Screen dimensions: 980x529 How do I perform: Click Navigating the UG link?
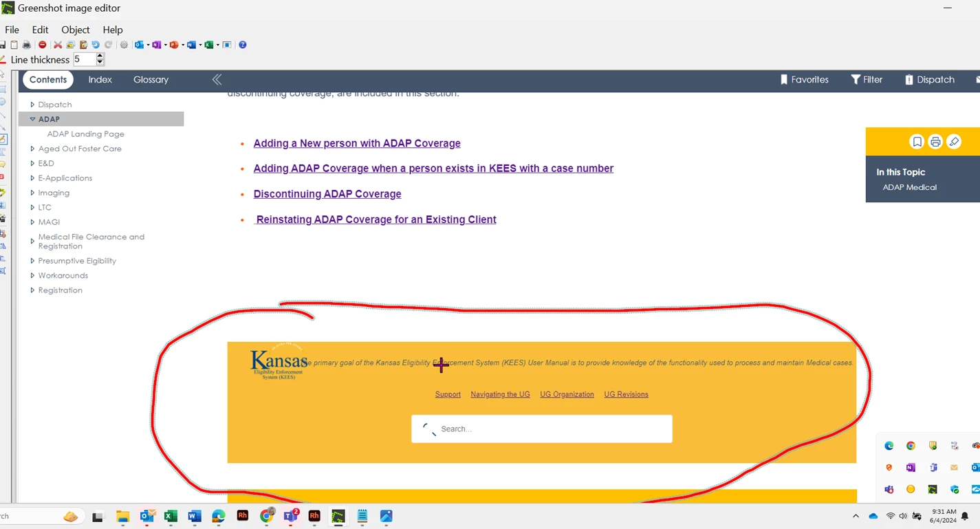pos(500,394)
